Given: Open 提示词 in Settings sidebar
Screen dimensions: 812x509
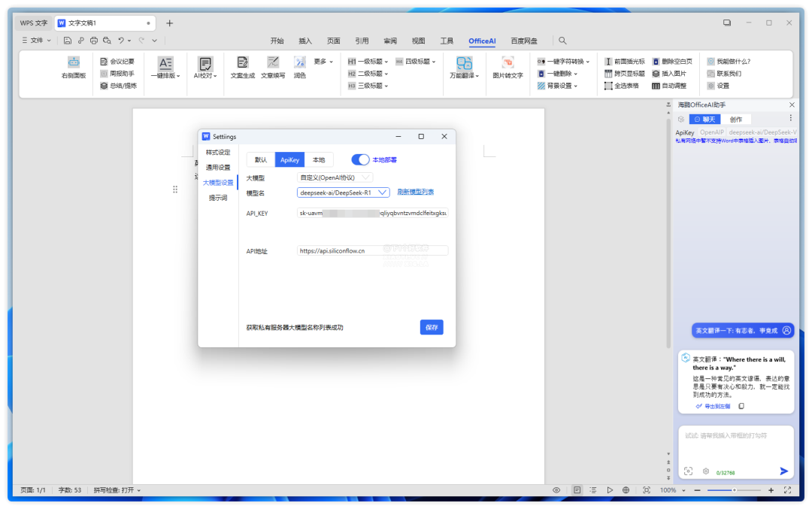Looking at the screenshot, I should point(217,198).
